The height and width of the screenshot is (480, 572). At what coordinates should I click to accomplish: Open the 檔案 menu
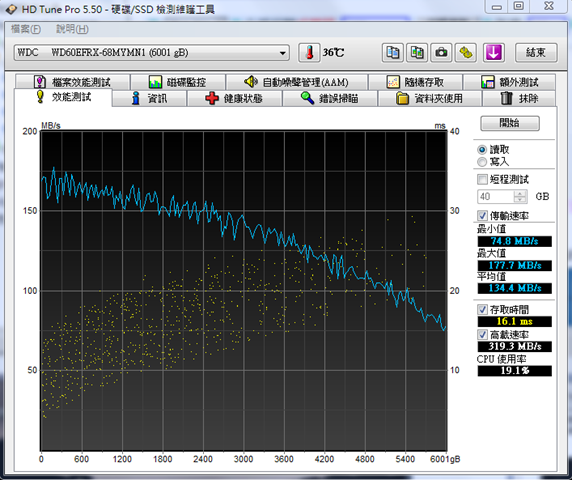(26, 29)
